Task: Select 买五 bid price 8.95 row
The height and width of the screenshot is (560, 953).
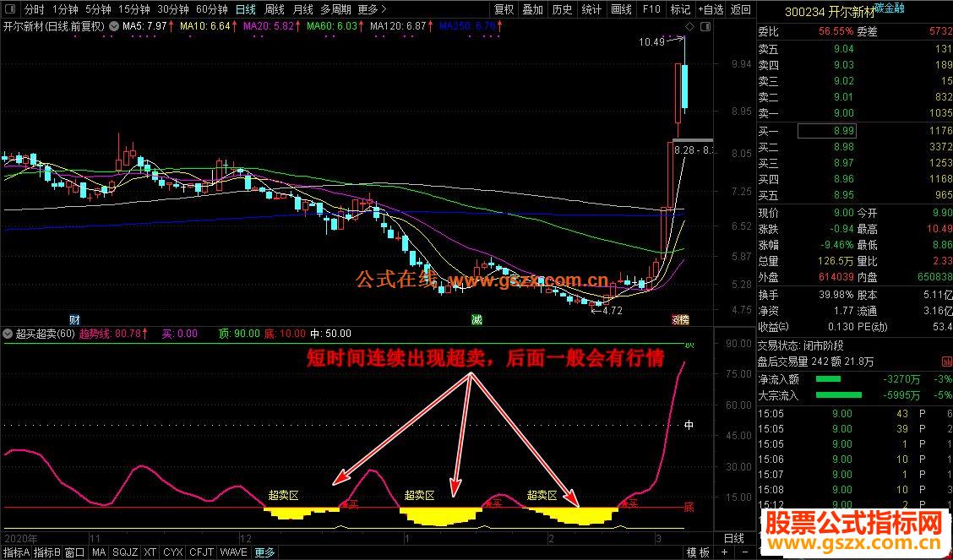Action: click(x=854, y=195)
